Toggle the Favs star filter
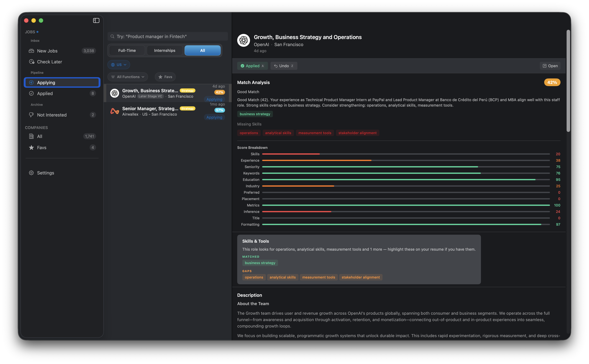The height and width of the screenshot is (364, 589). click(165, 77)
